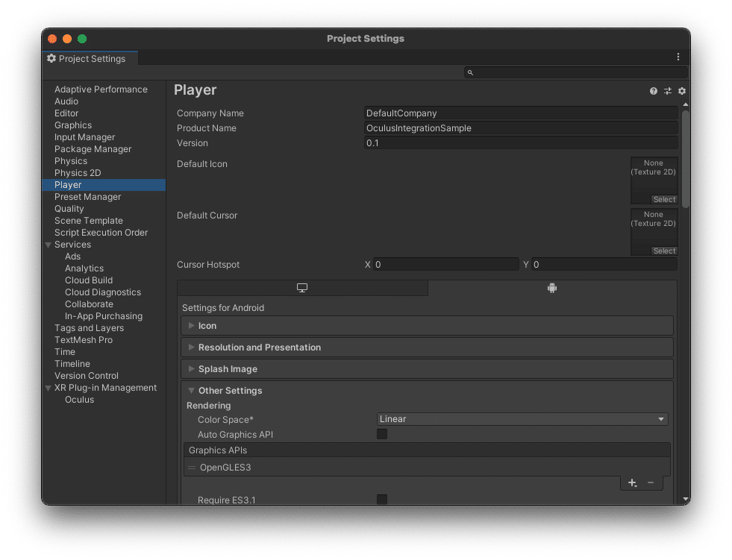Open the Time settings category
The width and height of the screenshot is (732, 560).
[x=65, y=352]
